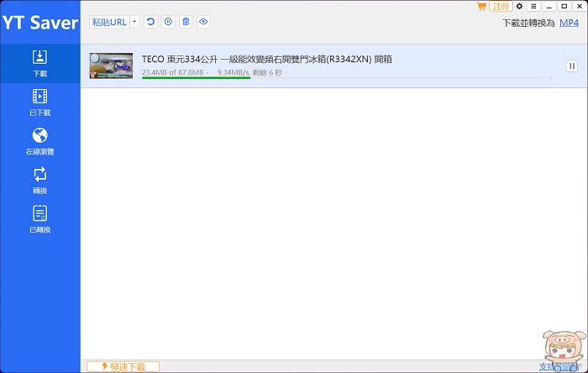Maximize the YT Saver window
This screenshot has height=373, width=588.
click(x=564, y=6)
